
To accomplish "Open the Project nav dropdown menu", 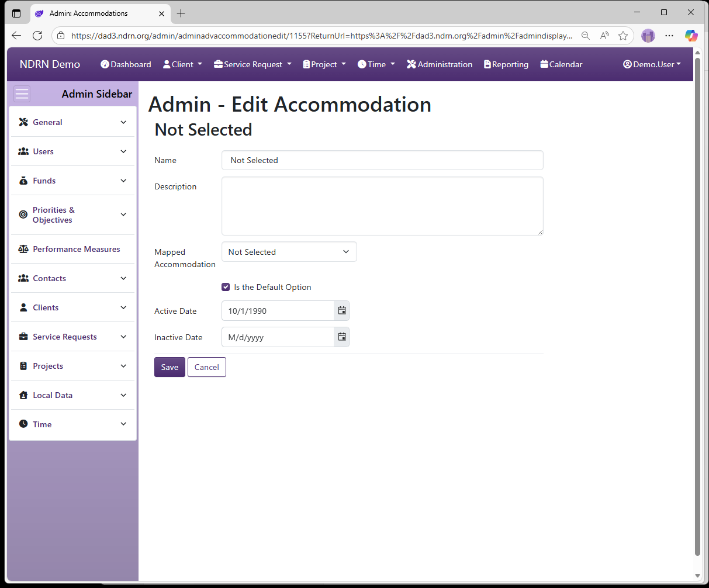I will click(324, 64).
